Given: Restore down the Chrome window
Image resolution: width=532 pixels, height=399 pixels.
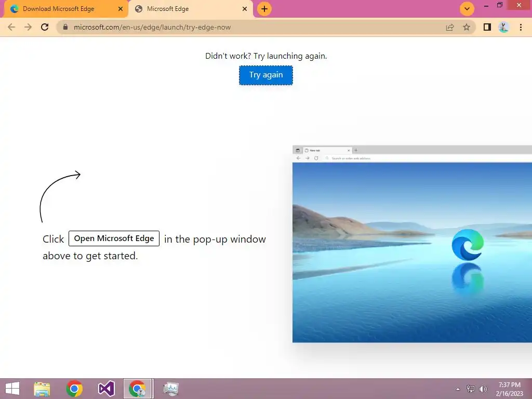Looking at the screenshot, I should coord(500,5).
